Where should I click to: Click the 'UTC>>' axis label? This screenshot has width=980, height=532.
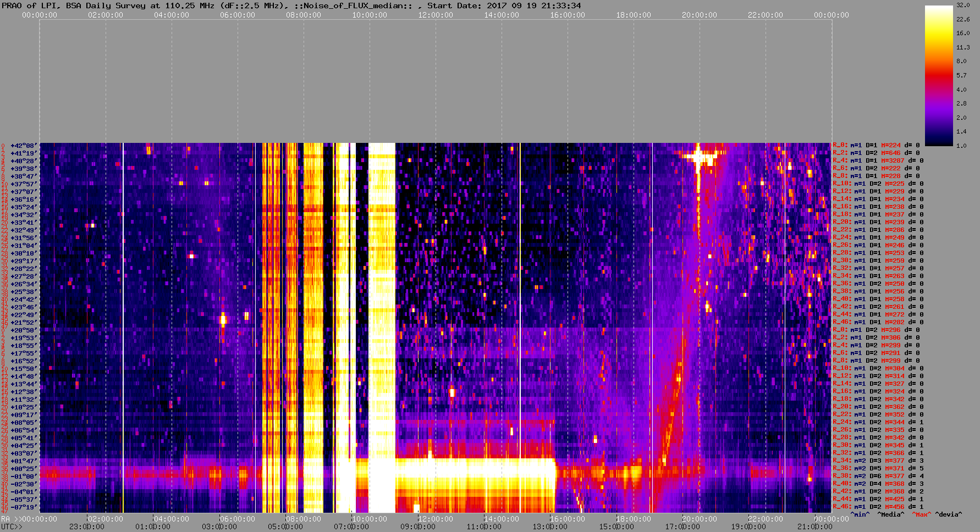[12, 527]
